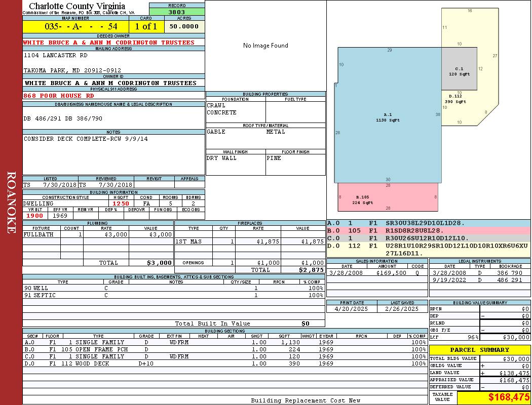Select the 90 WELL built-in row

coord(174,288)
